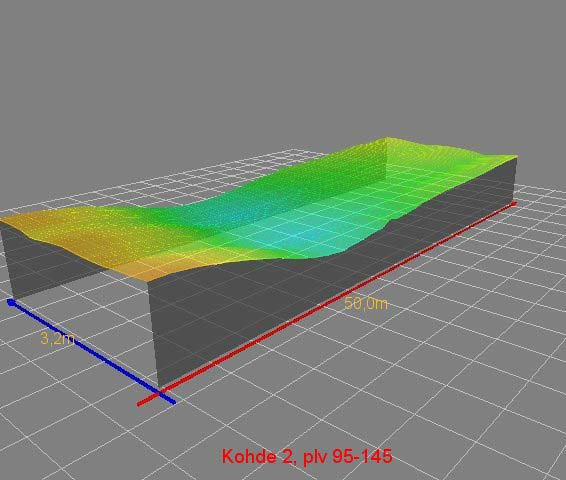Viewport: 566px width, 480px height.
Task: Pick the cyan deepest area of the surface
Action: pyautogui.click(x=289, y=231)
